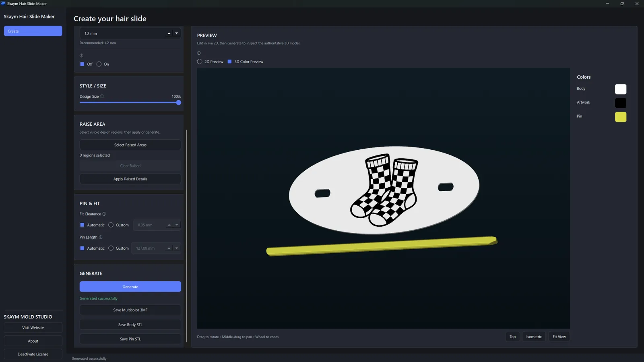Switch to Isometric view
This screenshot has height=362, width=644.
(534, 337)
